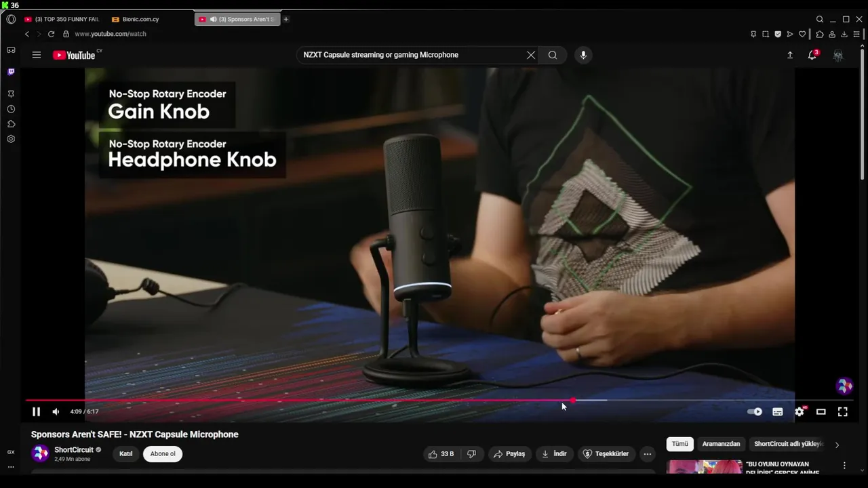Open browser settings gear in sidebar

click(x=11, y=139)
